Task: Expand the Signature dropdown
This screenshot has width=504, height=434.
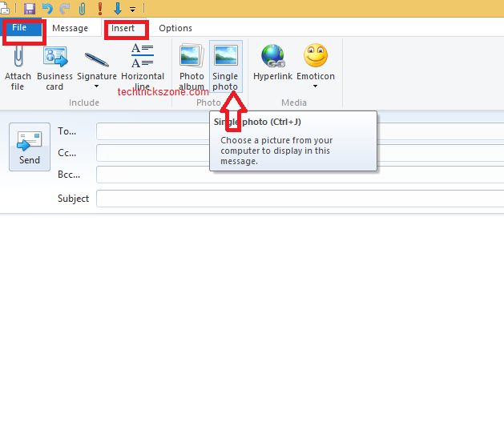Action: (97, 86)
